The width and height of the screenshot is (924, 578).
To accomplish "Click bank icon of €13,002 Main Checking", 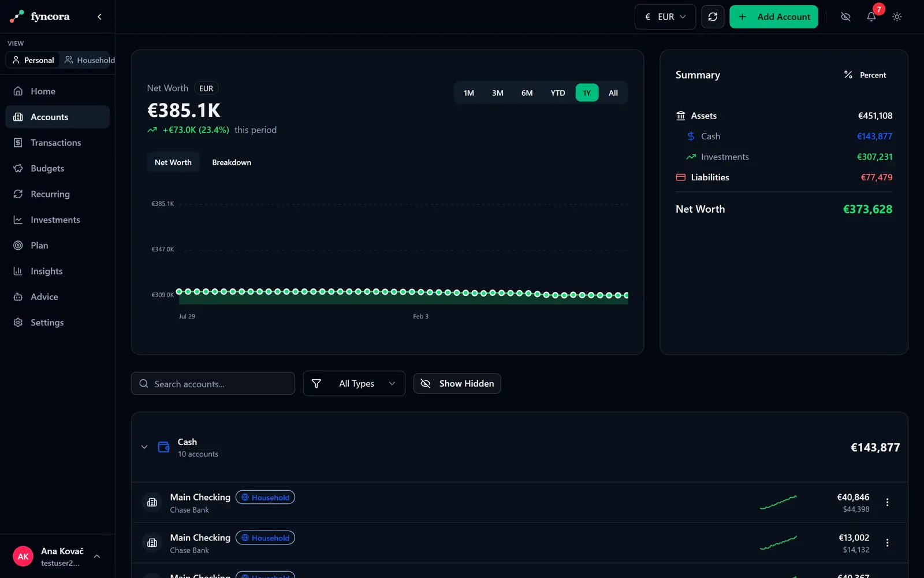I will (x=152, y=543).
